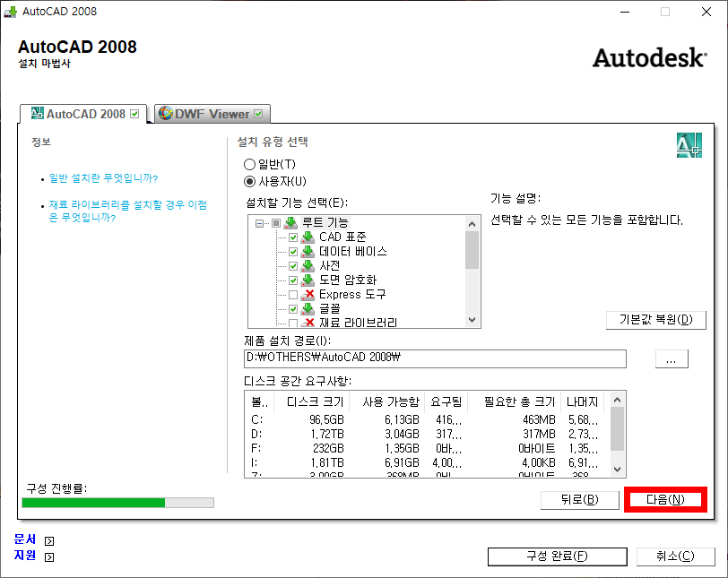This screenshot has width=728, height=578.
Task: Click the browse ... button for install path
Action: click(x=672, y=359)
